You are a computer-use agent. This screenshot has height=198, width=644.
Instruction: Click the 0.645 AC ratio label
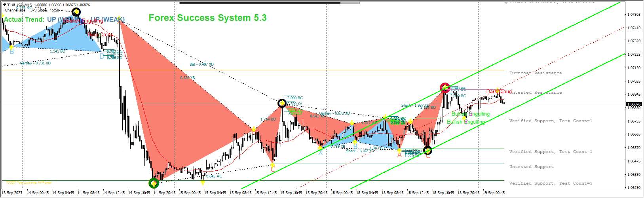(x=214, y=176)
